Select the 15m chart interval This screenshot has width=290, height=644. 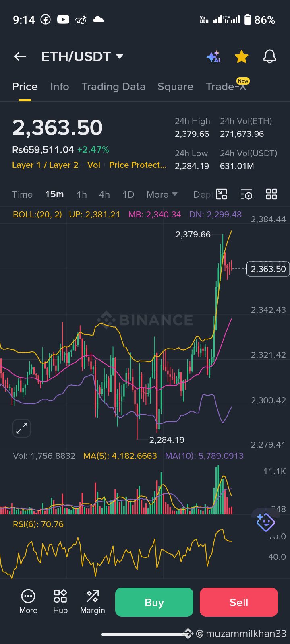pos(54,194)
